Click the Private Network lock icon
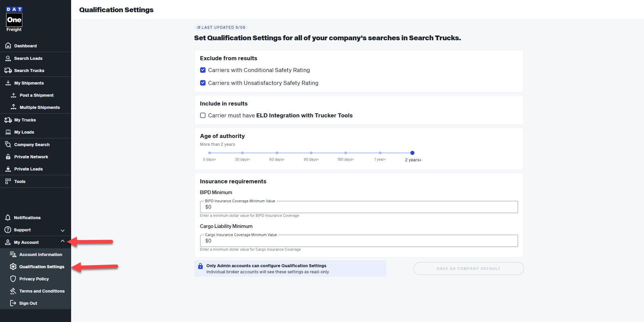The height and width of the screenshot is (322, 644). (x=8, y=157)
